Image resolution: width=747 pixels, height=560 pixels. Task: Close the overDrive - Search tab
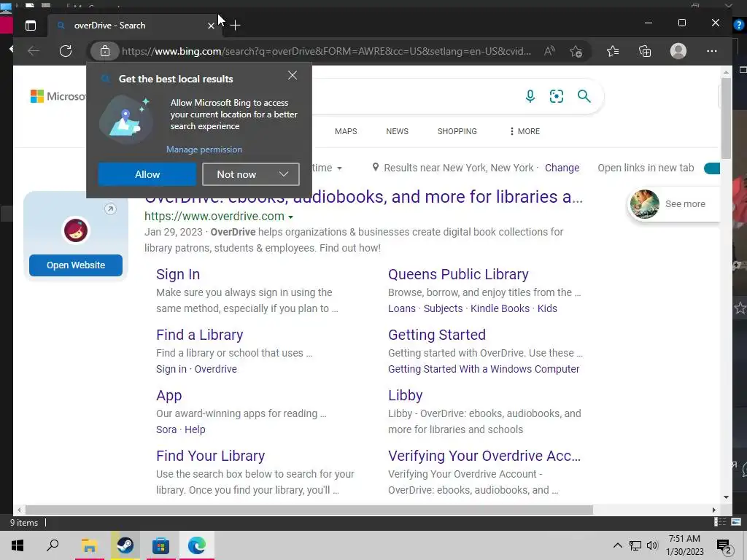[x=211, y=26]
